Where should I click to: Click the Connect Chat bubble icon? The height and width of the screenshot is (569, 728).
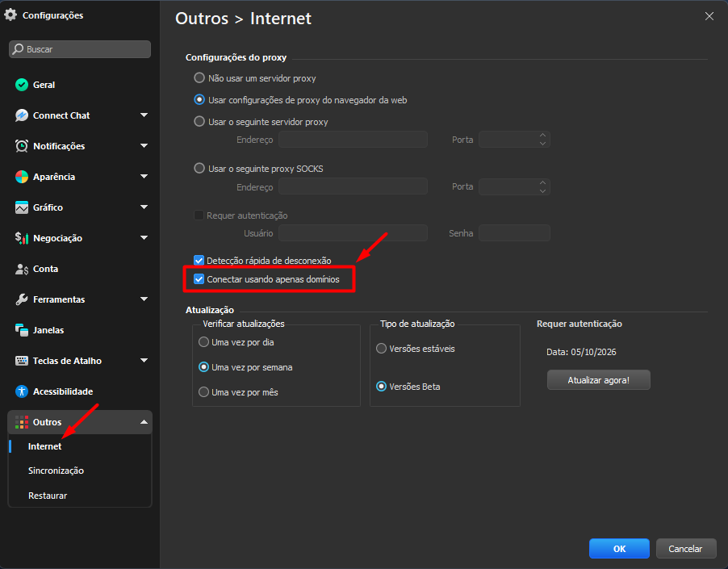coord(21,115)
